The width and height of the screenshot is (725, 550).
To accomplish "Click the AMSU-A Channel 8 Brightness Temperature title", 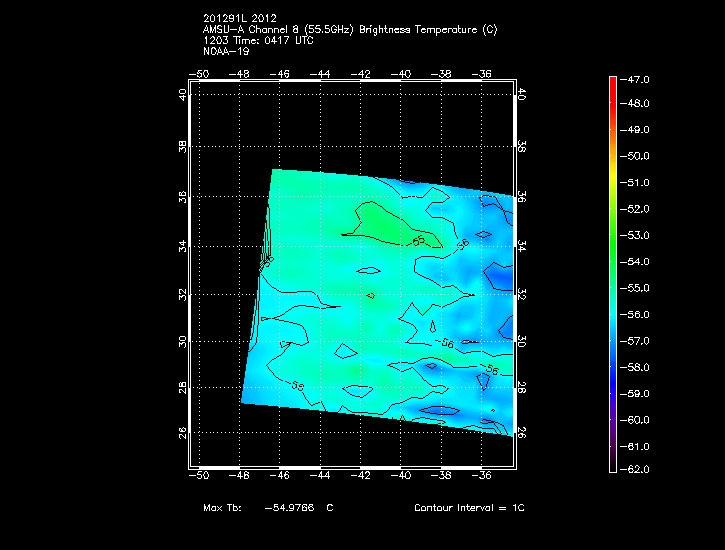I will (349, 30).
